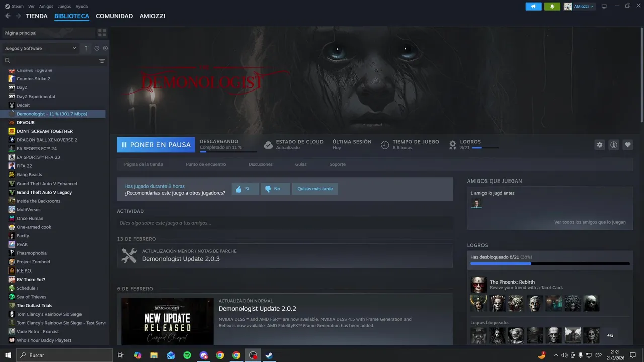
Task: Go back with the left arrow
Action: pyautogui.click(x=8, y=16)
